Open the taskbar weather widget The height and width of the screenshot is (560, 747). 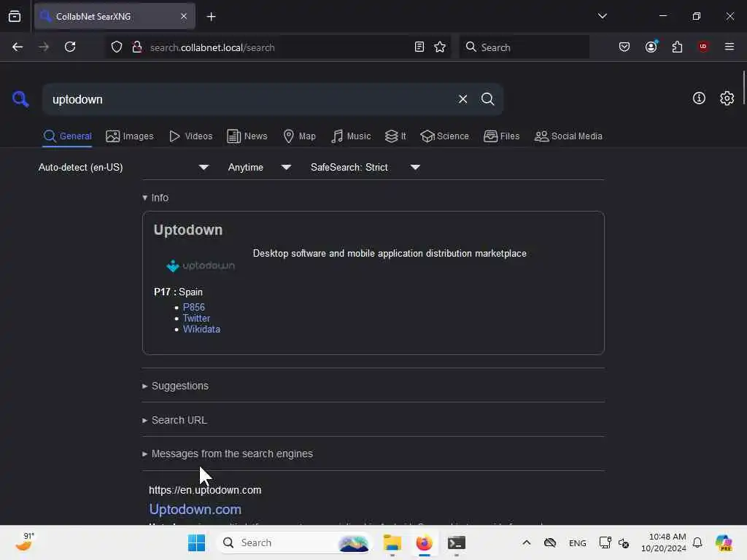[x=24, y=542]
